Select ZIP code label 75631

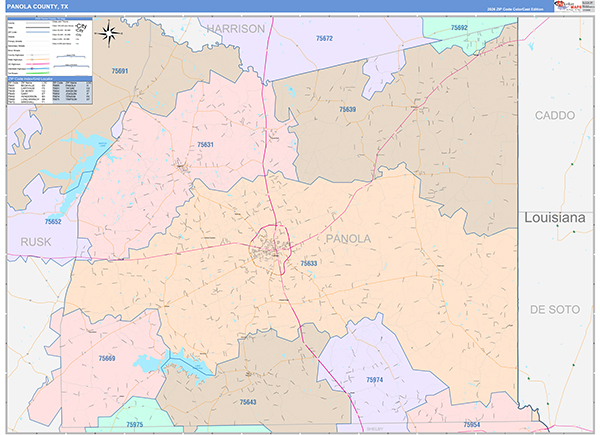click(205, 145)
